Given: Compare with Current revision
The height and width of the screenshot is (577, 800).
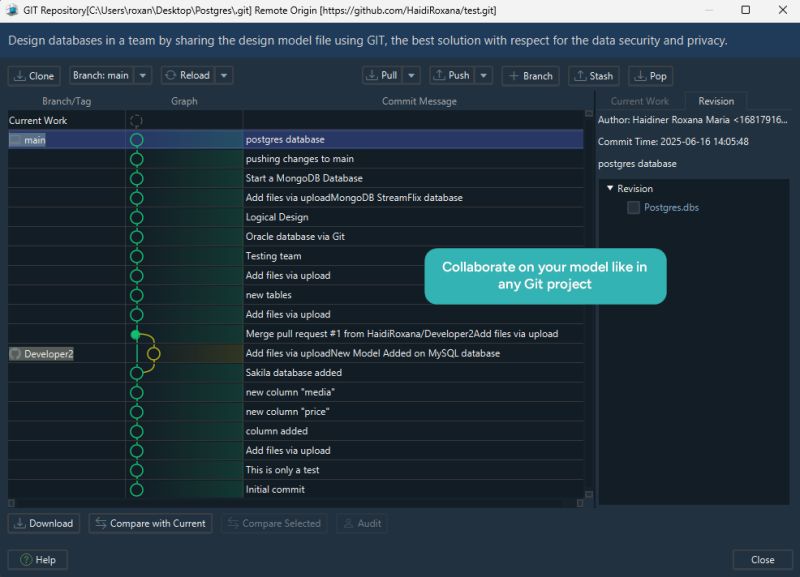Looking at the screenshot, I should pyautogui.click(x=150, y=523).
